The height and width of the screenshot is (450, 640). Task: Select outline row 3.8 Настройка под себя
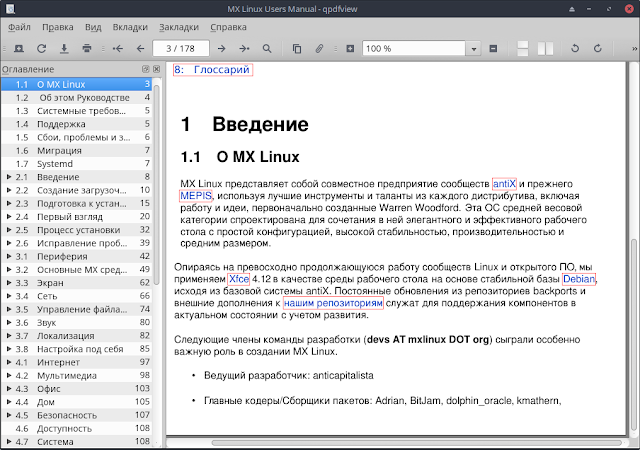pyautogui.click(x=76, y=349)
